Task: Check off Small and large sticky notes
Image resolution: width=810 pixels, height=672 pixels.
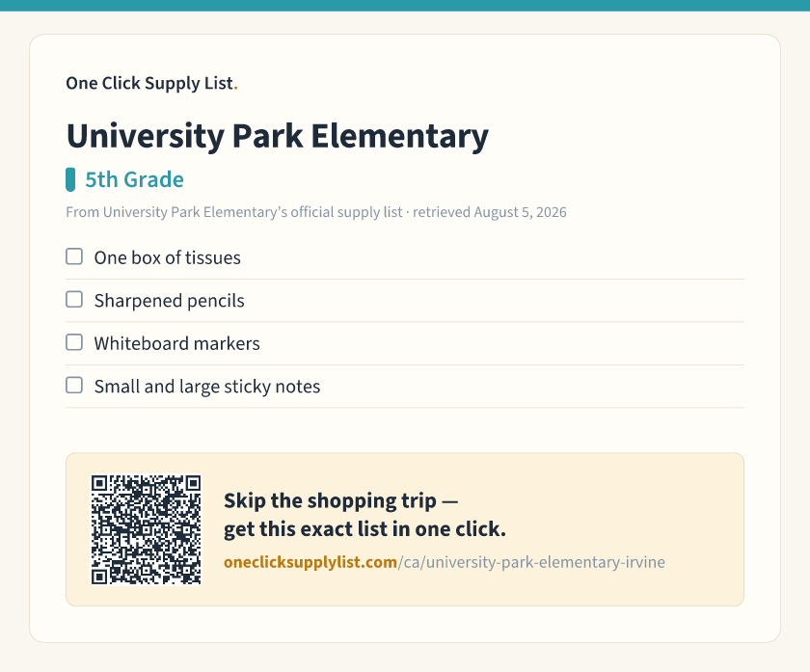Action: 74,385
